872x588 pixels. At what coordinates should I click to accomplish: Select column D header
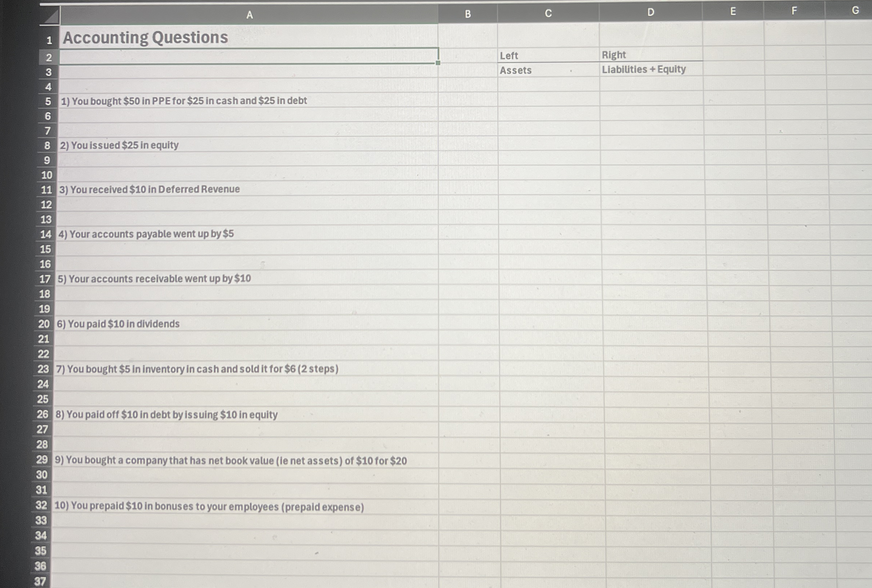click(x=650, y=12)
